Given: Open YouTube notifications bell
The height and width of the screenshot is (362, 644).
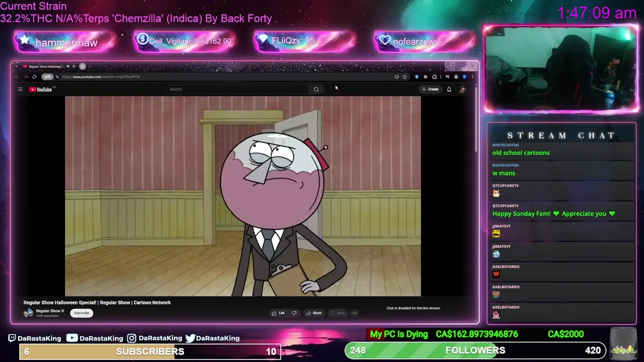Looking at the screenshot, I should 449,89.
